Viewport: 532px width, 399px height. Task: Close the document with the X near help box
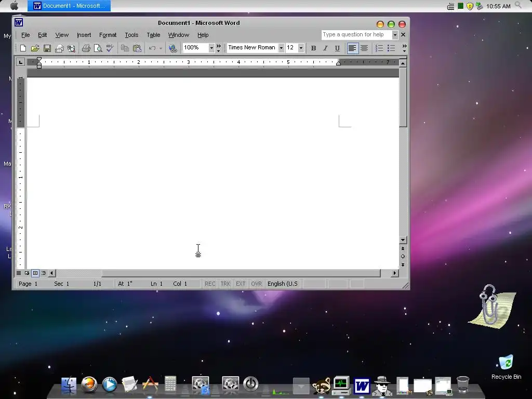point(403,35)
